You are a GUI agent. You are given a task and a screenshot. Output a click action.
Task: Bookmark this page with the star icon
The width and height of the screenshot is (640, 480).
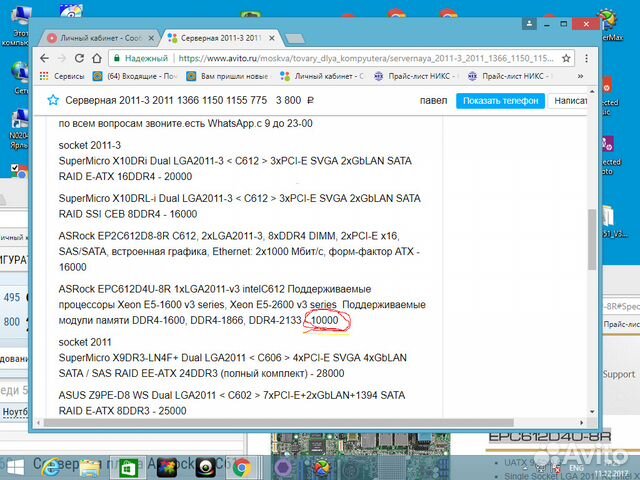[x=566, y=58]
